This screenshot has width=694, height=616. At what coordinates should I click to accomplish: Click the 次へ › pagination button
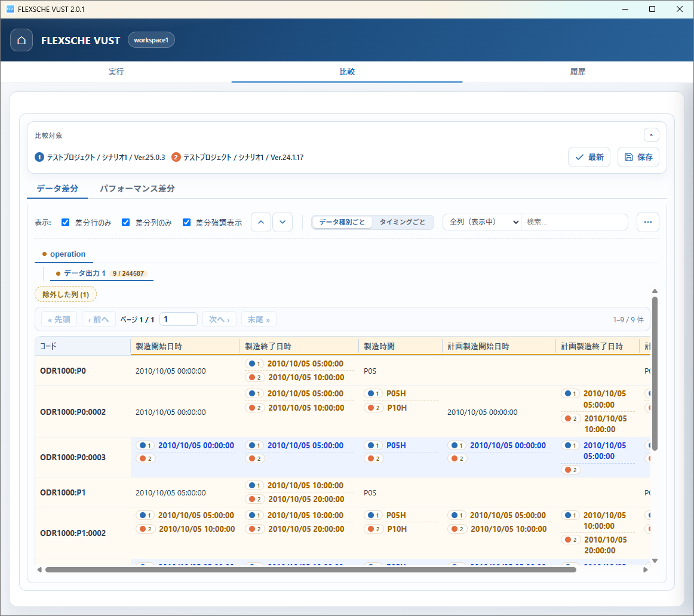pos(220,319)
